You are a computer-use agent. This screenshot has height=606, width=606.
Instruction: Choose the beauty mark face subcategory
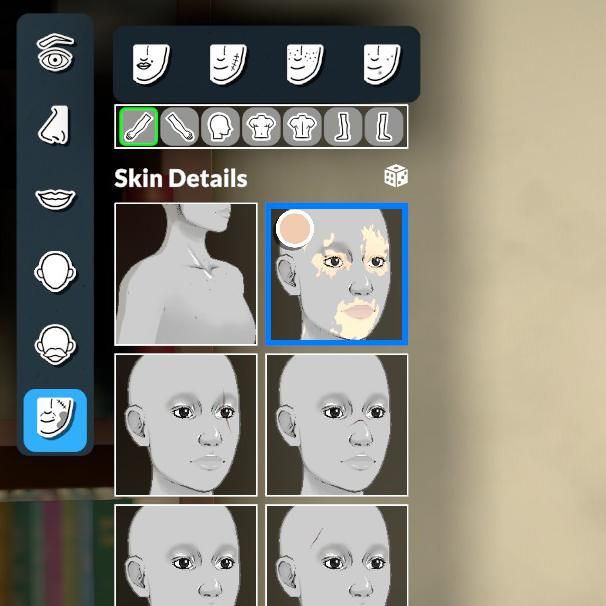(151, 64)
